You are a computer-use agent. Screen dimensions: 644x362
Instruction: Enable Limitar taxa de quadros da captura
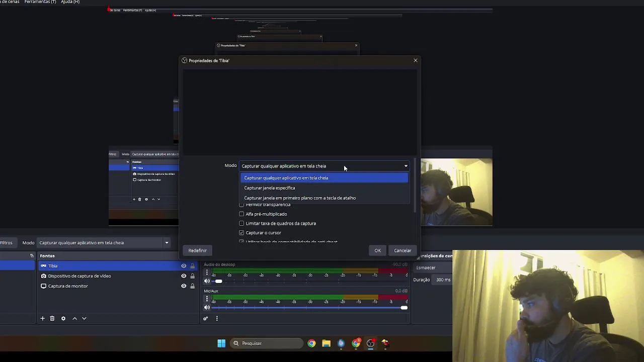tap(242, 223)
